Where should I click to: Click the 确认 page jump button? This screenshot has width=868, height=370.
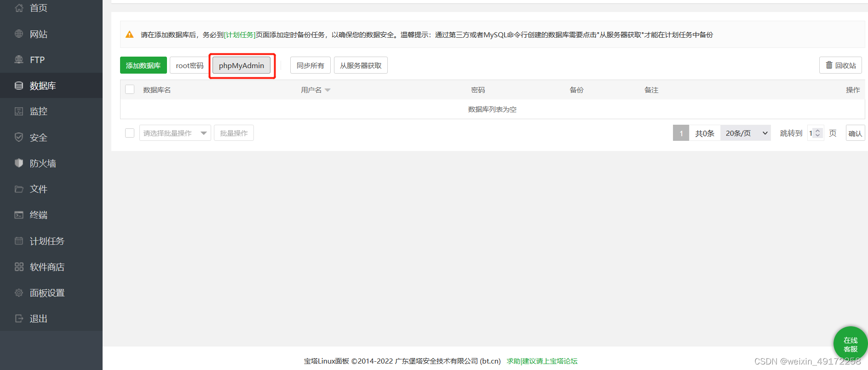click(x=855, y=133)
